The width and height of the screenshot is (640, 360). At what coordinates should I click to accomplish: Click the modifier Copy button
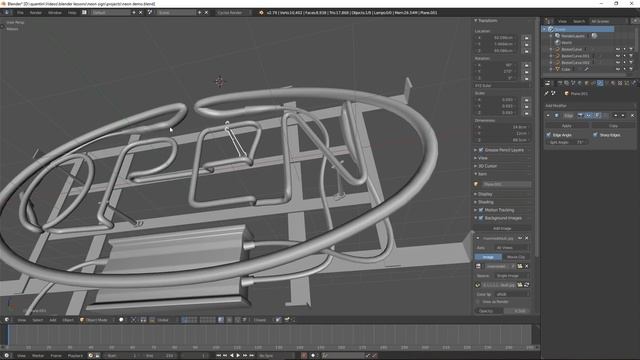pos(613,126)
